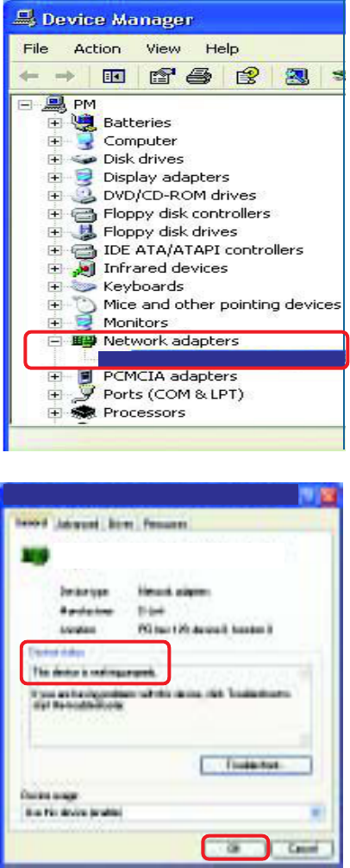
Task: Open the Properties toolbar icon
Action: (x=163, y=77)
